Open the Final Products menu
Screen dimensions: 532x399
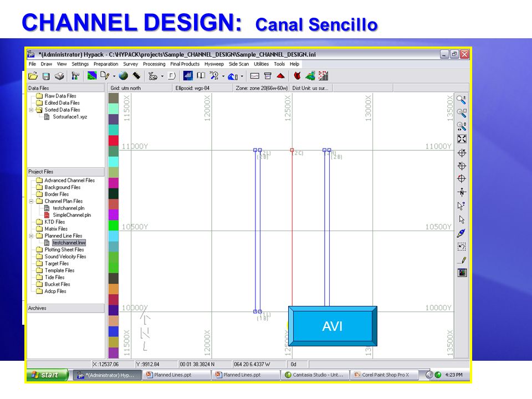click(185, 64)
